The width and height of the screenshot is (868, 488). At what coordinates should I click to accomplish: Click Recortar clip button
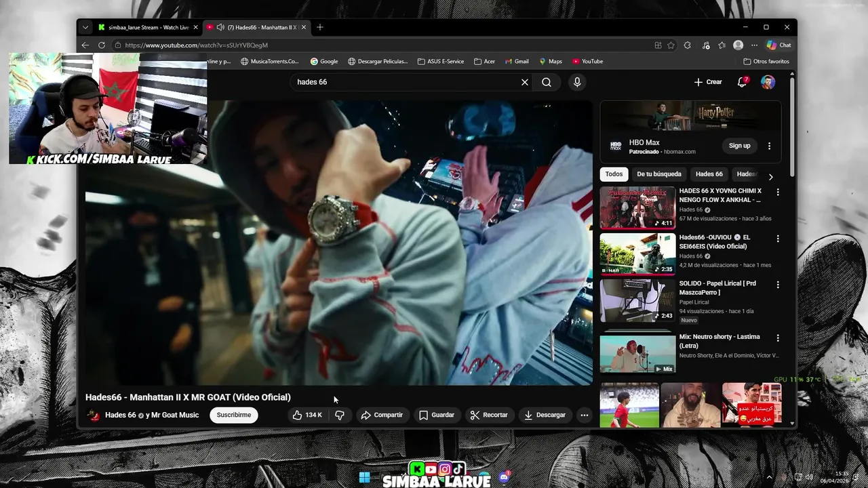click(489, 415)
